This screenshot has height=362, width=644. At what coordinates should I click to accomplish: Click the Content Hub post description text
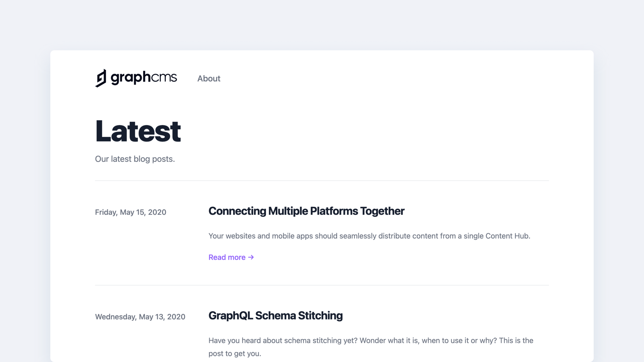[x=369, y=236]
